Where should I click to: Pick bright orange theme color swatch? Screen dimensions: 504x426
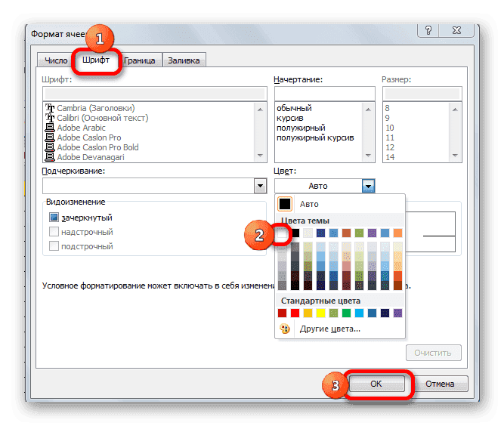pos(397,233)
